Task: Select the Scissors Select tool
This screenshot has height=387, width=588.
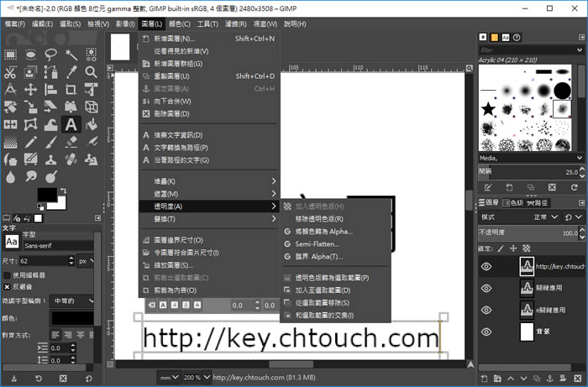Action: click(x=10, y=72)
